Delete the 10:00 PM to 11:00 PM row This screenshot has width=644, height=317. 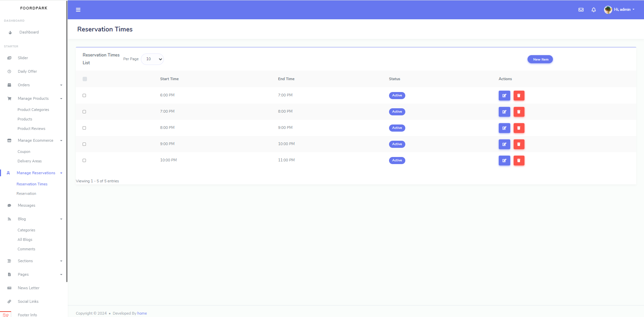(519, 161)
